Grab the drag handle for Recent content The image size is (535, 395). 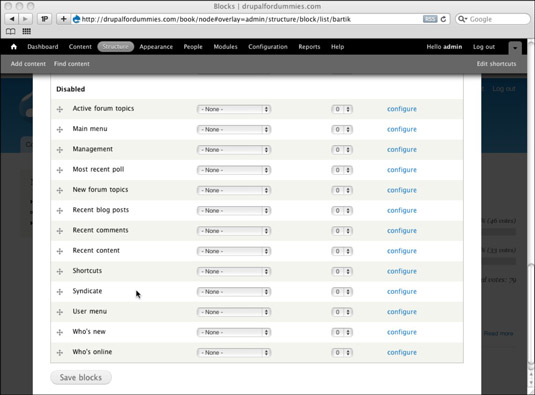point(60,251)
